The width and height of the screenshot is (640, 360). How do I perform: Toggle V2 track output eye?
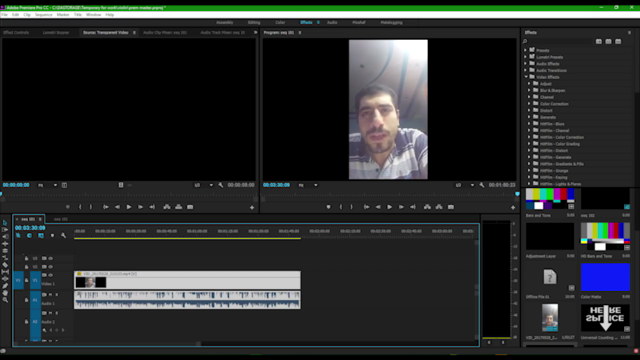51,267
